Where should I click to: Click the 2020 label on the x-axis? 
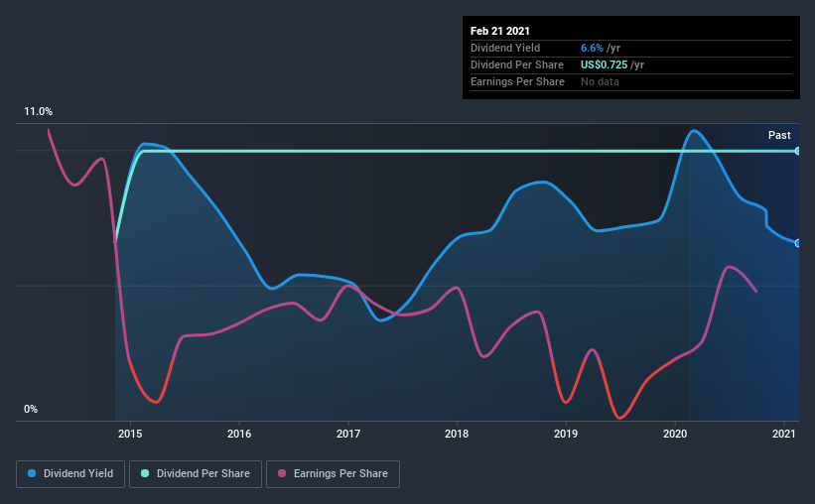(675, 434)
